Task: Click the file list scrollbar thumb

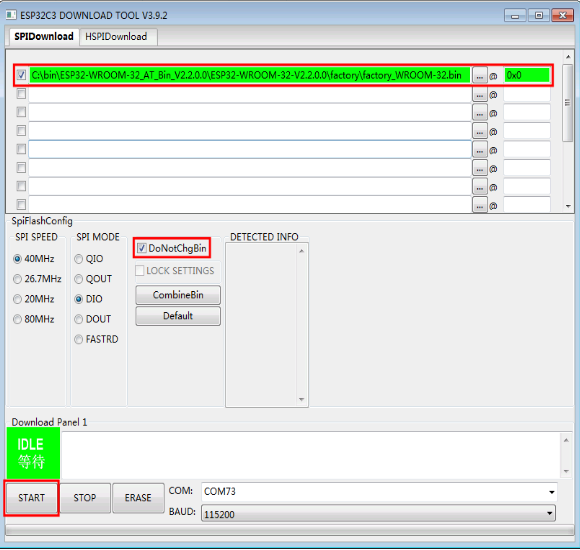Action: [x=567, y=103]
